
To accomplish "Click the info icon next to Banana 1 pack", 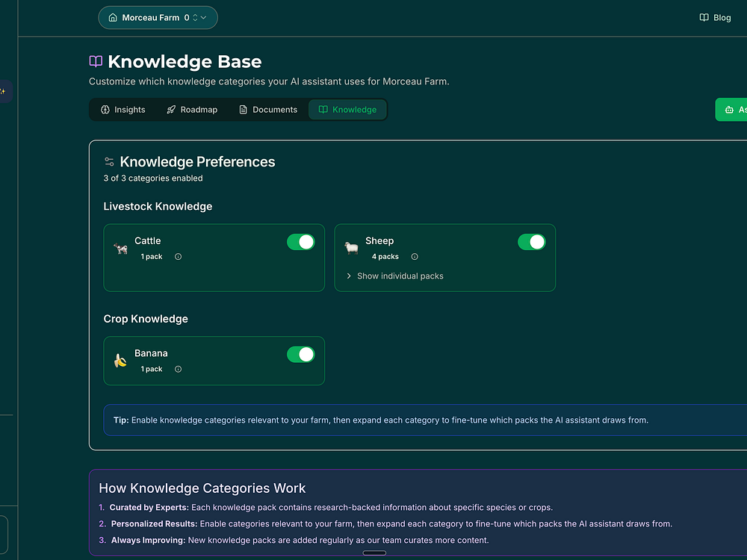I will click(x=179, y=369).
